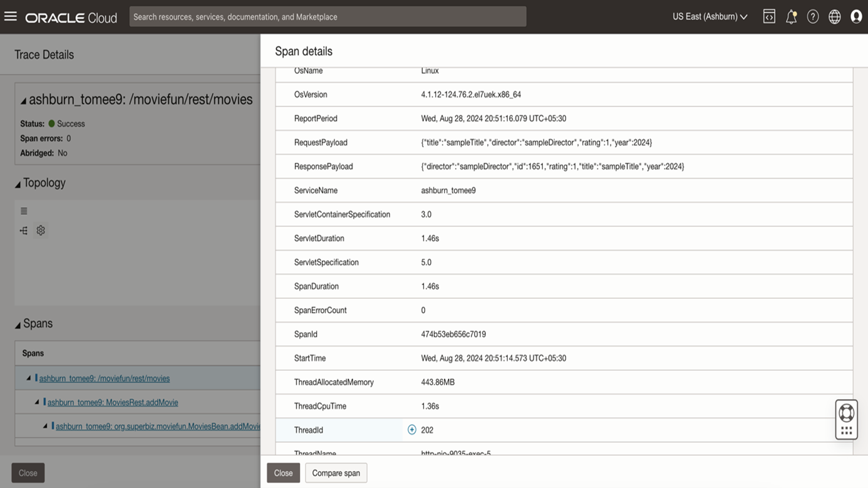
Task: Open the language globe icon
Action: [835, 17]
